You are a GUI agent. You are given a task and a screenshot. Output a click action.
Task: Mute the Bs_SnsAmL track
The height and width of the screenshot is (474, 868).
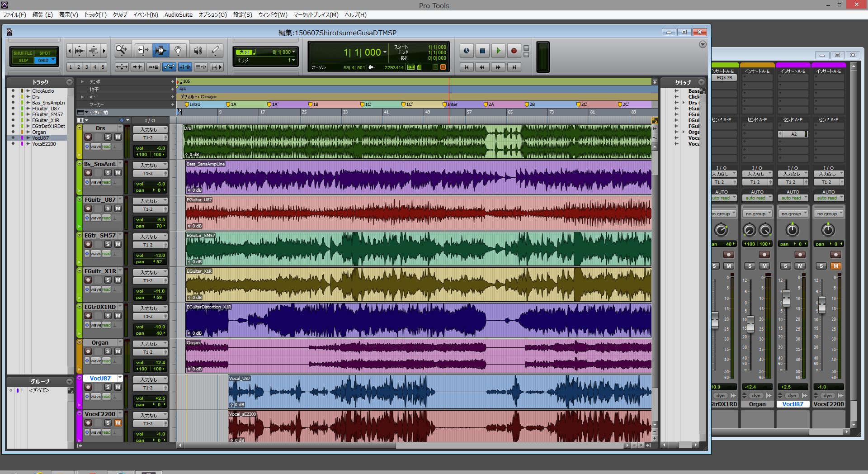pyautogui.click(x=118, y=173)
